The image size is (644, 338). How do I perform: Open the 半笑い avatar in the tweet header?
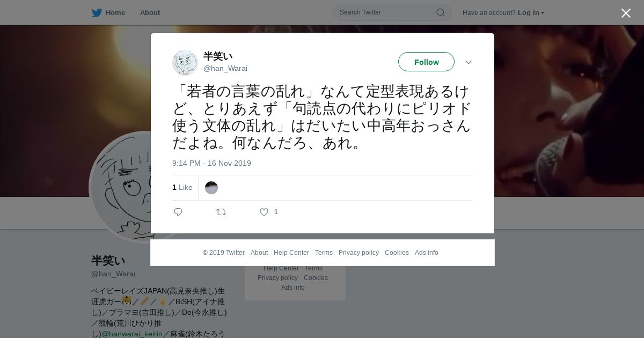(x=185, y=63)
